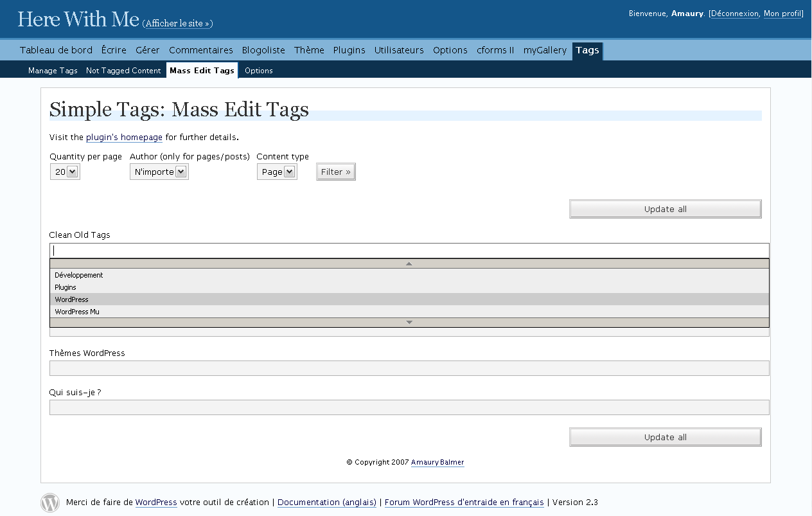Choose Développement from suggestion list
This screenshot has height=516, width=812.
coord(79,275)
